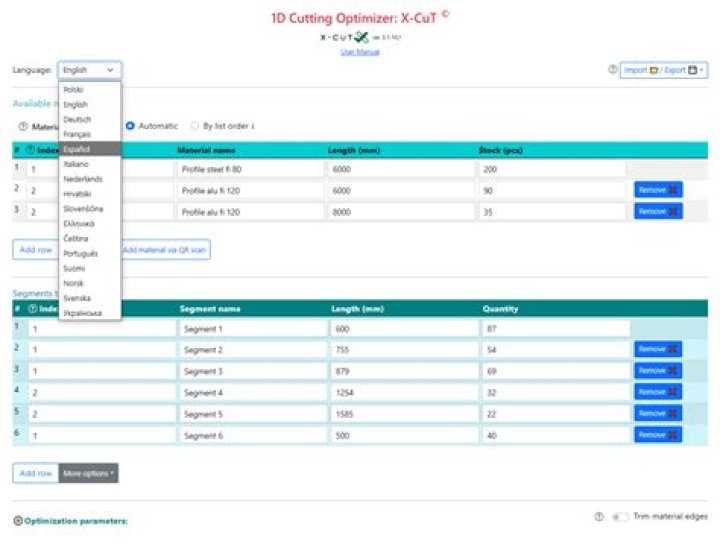
Task: Edit Segment 1 length field showing 600
Action: (x=404, y=329)
